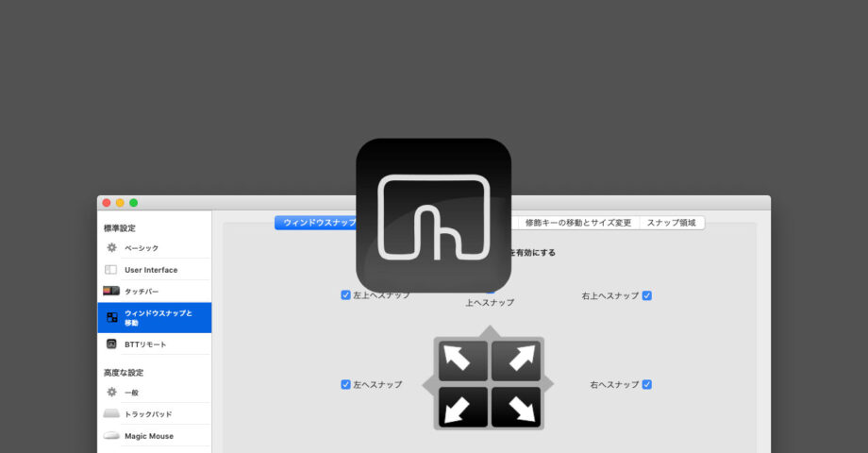
Task: Select 一般 under 高度な設定
Action: pos(132,393)
